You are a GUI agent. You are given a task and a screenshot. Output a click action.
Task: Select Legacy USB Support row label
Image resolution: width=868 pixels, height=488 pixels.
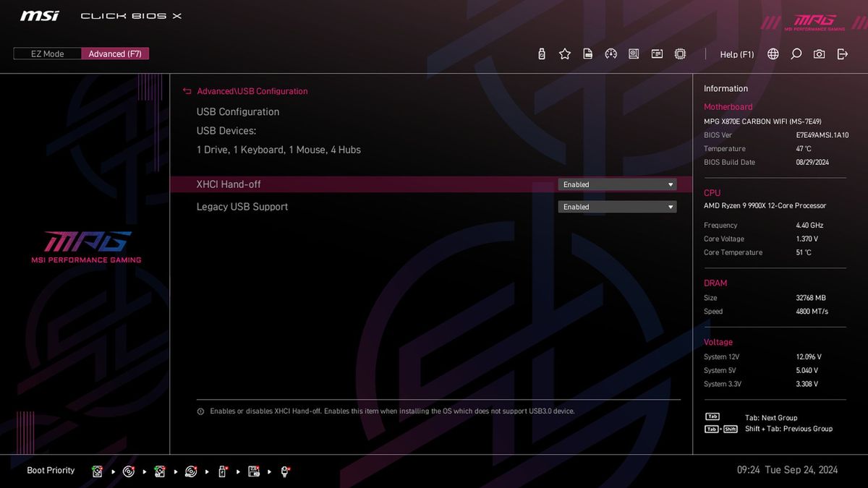click(242, 207)
